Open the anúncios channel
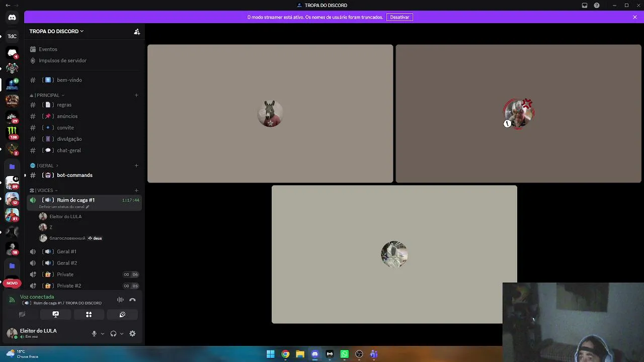 84,116
